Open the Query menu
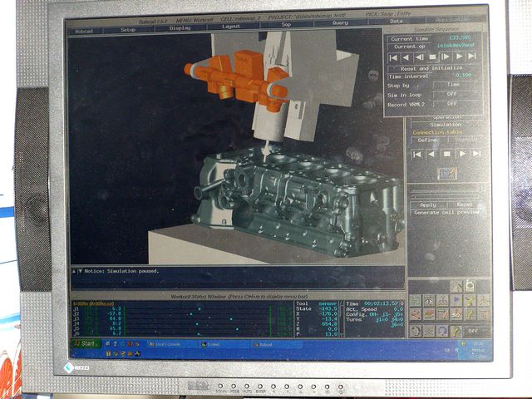This screenshot has width=532, height=399. click(339, 27)
